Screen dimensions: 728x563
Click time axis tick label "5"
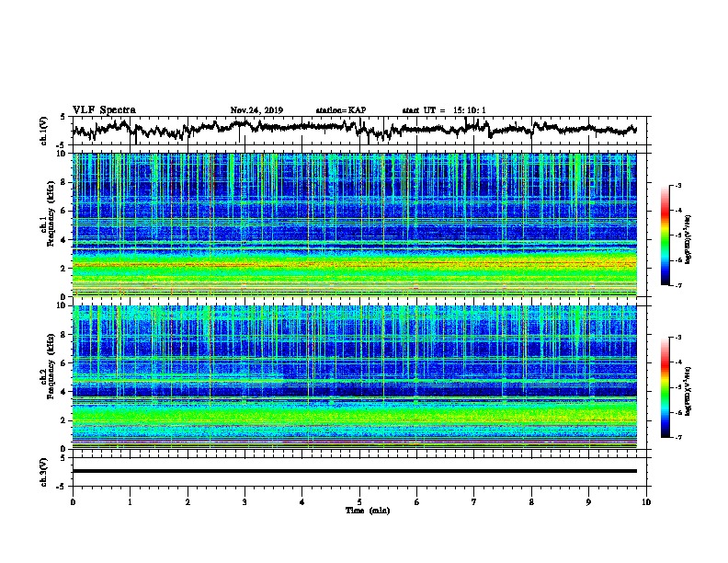pos(359,502)
